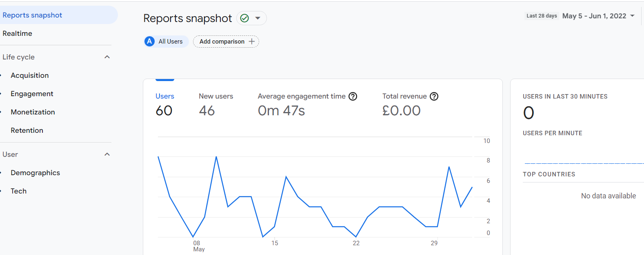Go to the Realtime report
Viewport: 644px width, 255px height.
(18, 33)
